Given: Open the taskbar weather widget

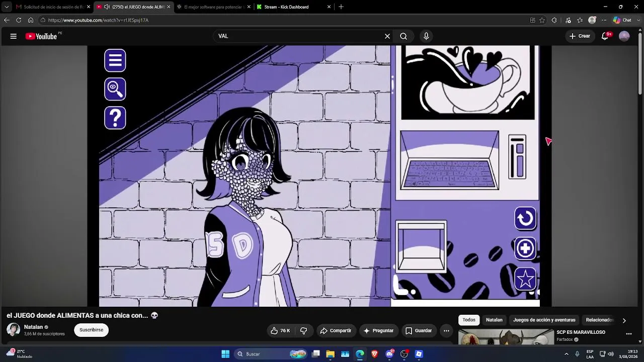Looking at the screenshot, I should pos(20,354).
